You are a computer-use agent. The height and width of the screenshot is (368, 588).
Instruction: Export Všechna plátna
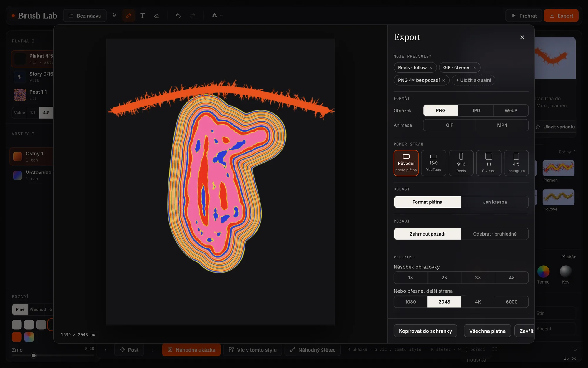coord(487,331)
